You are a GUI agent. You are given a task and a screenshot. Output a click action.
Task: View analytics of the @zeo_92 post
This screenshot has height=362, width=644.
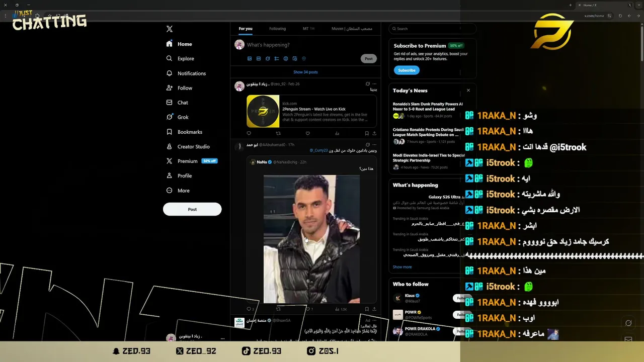(x=337, y=133)
